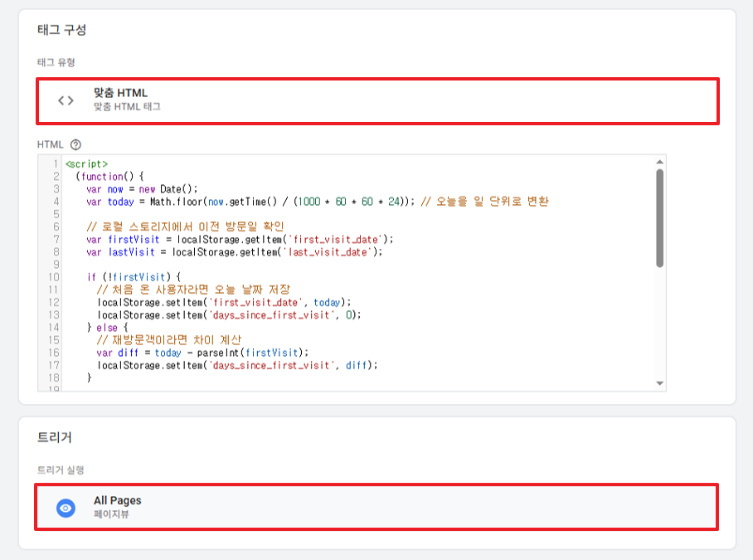The image size is (753, 560).
Task: Click line 'var diff = today - parseInt(firstVisit);'
Action: 202,353
